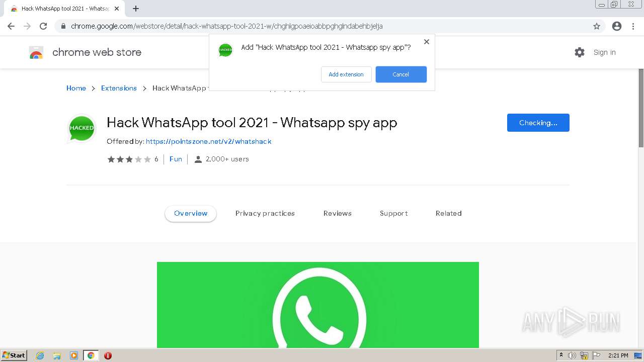
Task: Click Sign in on Web Store
Action: (604, 52)
